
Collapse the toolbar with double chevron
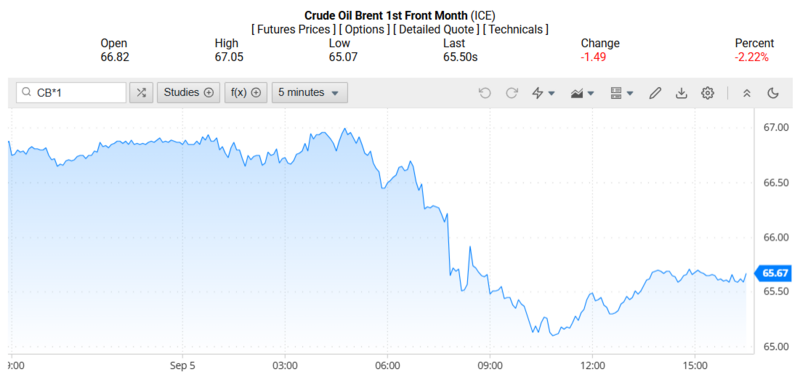tap(746, 93)
